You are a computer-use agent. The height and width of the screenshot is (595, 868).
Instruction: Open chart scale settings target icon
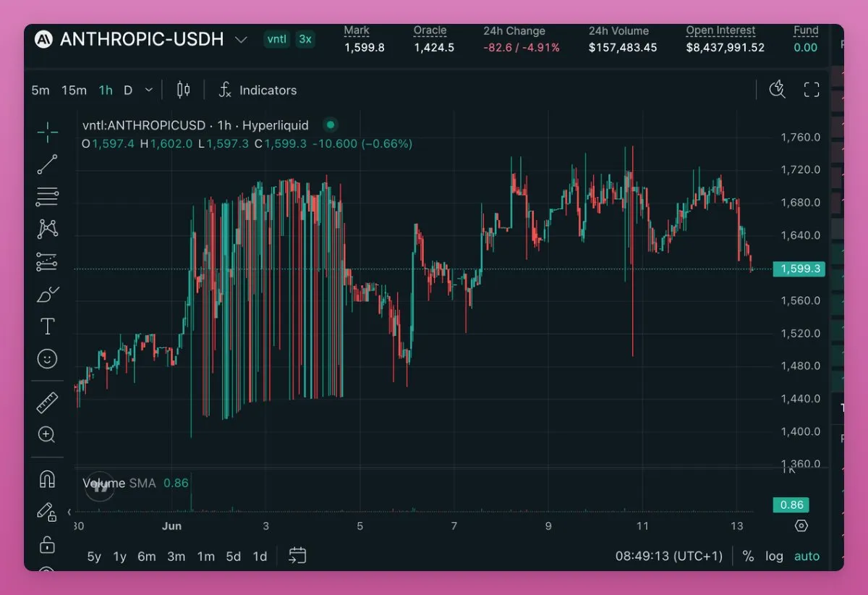point(801,526)
